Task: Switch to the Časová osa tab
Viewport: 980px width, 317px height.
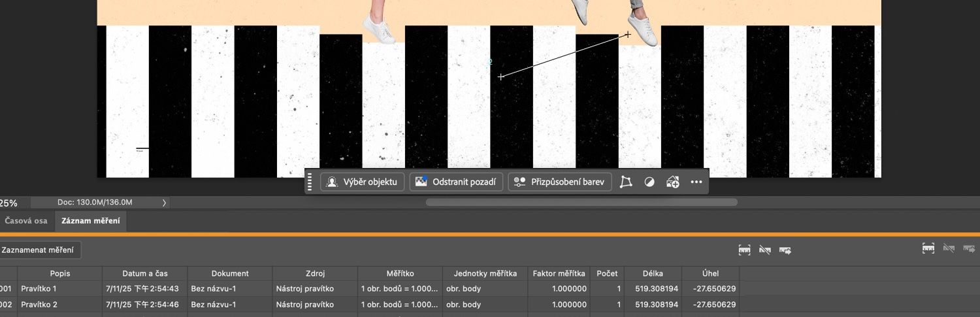Action: (26, 221)
